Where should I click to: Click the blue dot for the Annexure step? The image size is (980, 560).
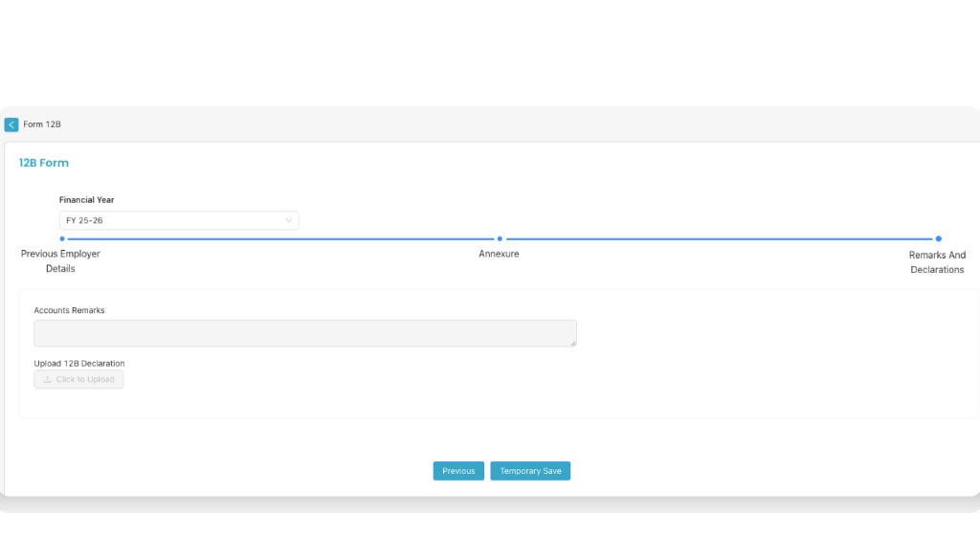[500, 238]
